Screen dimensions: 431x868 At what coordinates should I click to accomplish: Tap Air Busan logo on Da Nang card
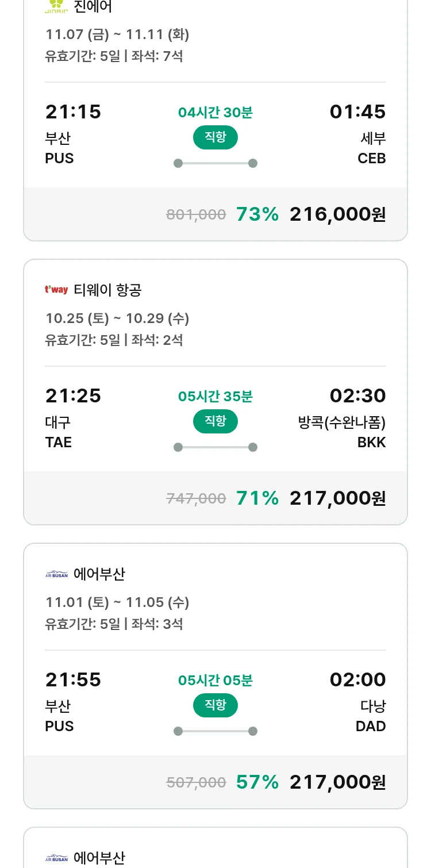pos(56,574)
